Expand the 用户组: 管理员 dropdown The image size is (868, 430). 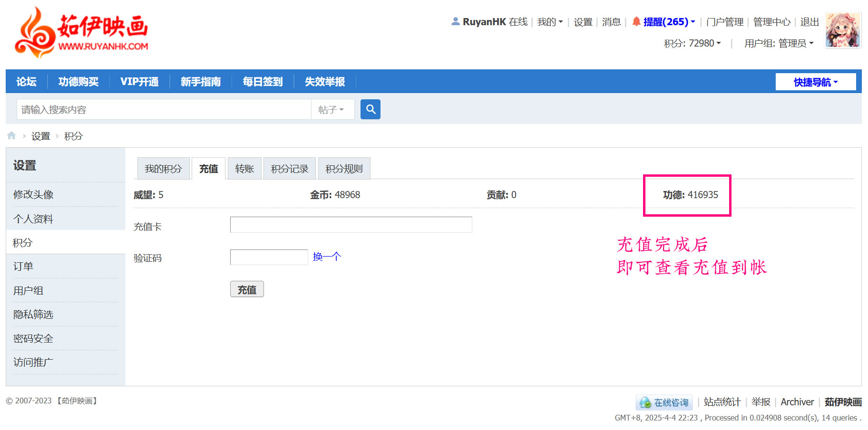pyautogui.click(x=779, y=43)
